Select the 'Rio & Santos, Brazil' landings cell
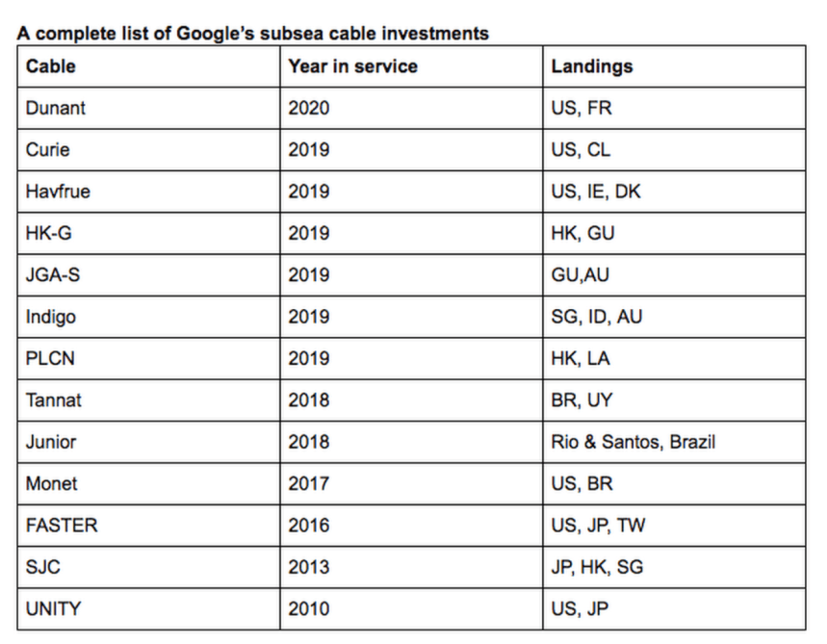 pyautogui.click(x=633, y=442)
